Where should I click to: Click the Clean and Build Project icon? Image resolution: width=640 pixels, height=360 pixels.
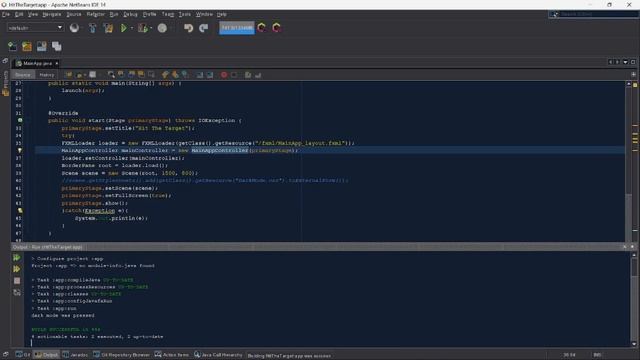coord(108,28)
